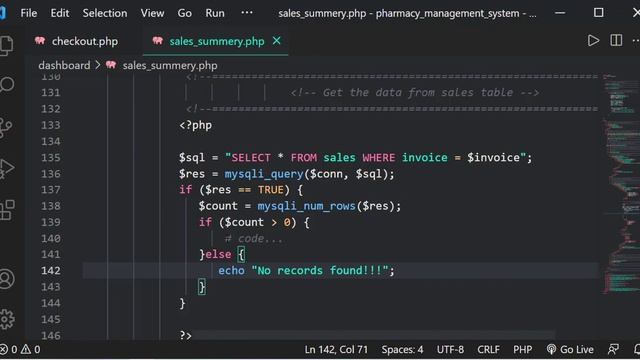Open the Extensions view
Screen dimensions: 640x360
(7, 210)
